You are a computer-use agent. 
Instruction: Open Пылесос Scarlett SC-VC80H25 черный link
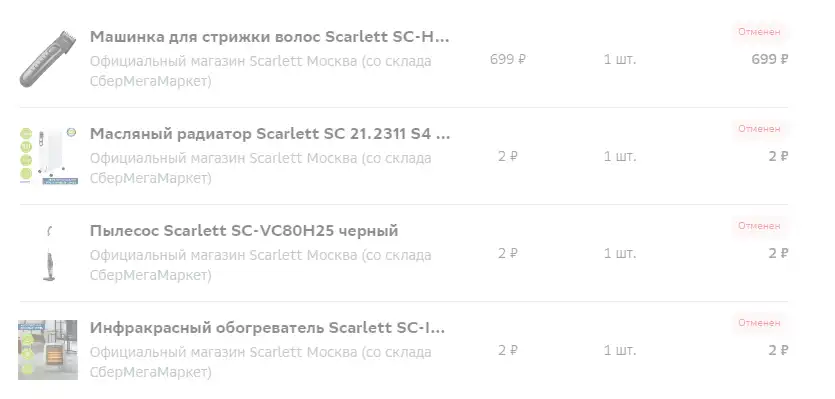click(244, 231)
